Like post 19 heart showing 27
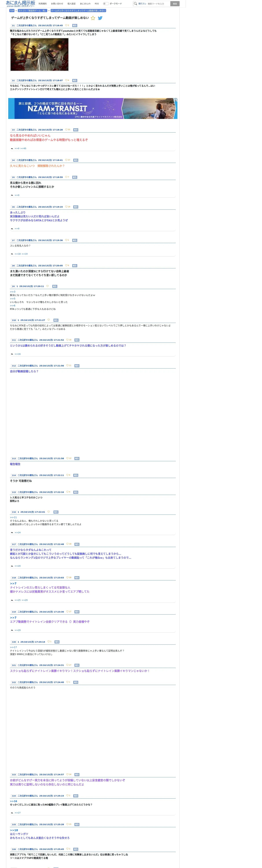Screen dimensions: 262x868 click(x=67, y=611)
